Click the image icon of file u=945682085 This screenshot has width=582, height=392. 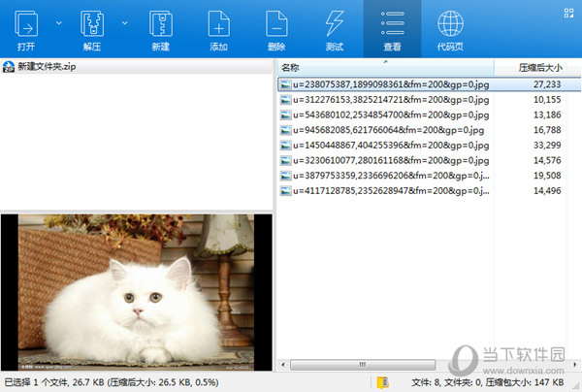click(285, 130)
